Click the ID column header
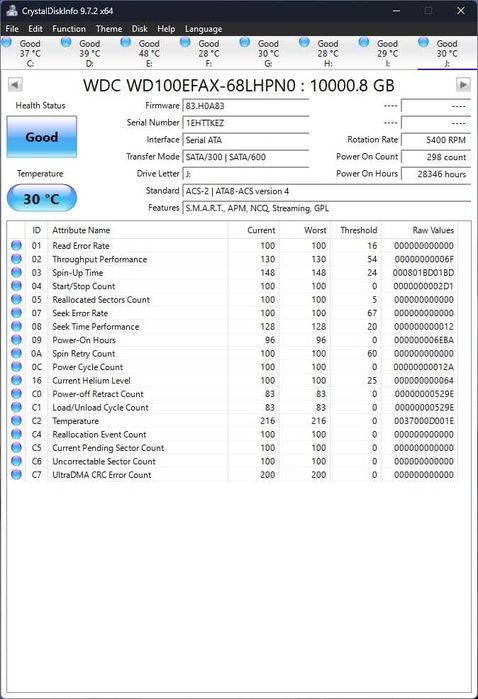Viewport: 478px width, 699px height. click(x=37, y=230)
